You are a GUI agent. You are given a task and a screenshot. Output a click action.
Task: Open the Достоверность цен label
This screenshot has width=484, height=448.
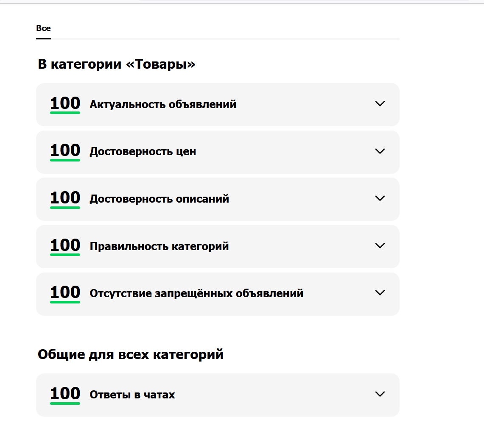143,152
